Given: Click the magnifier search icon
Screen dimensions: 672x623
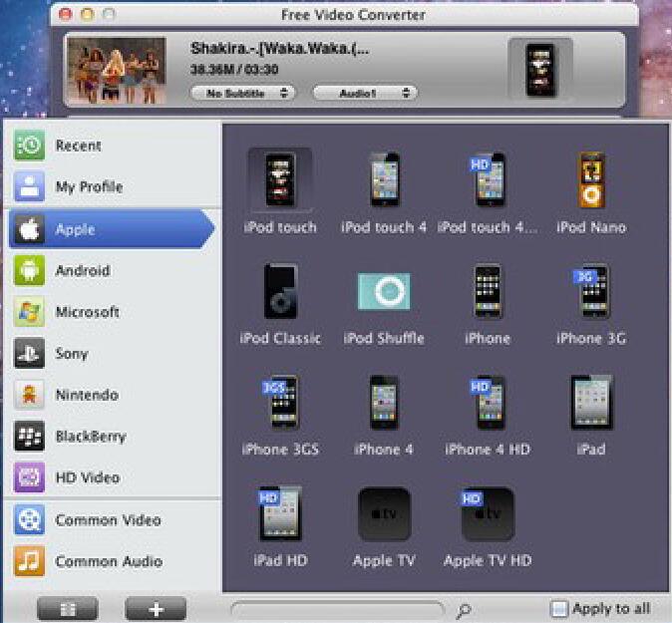Looking at the screenshot, I should pyautogui.click(x=464, y=610).
